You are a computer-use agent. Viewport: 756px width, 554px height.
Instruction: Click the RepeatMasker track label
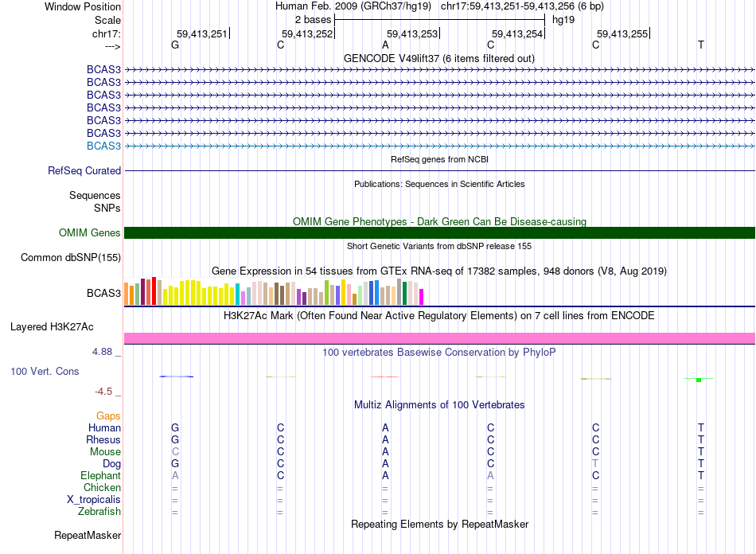pos(88,535)
